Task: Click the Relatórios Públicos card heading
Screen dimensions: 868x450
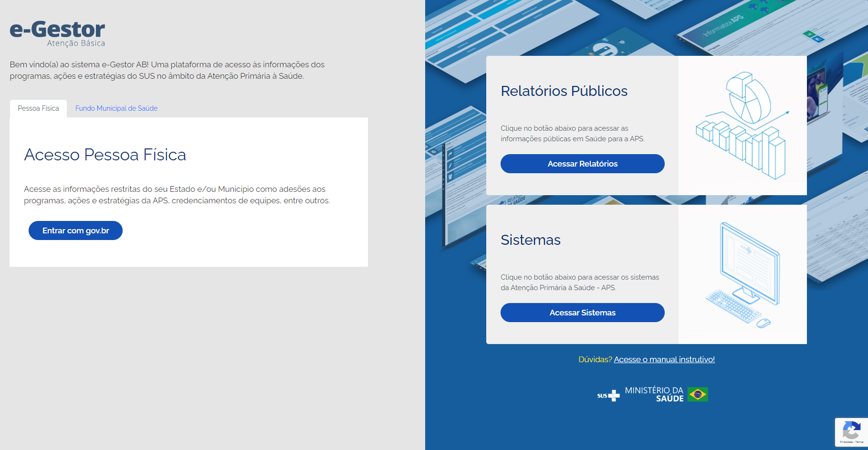Action: pos(564,91)
